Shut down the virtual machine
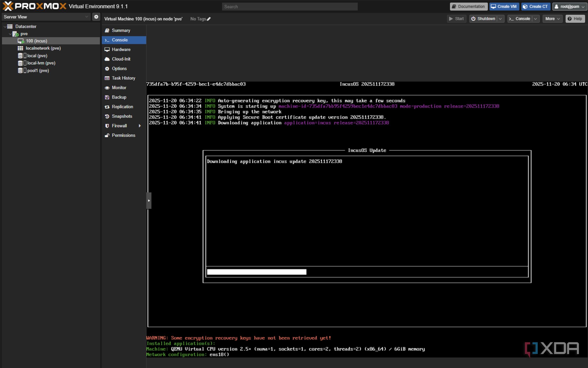 tap(483, 19)
